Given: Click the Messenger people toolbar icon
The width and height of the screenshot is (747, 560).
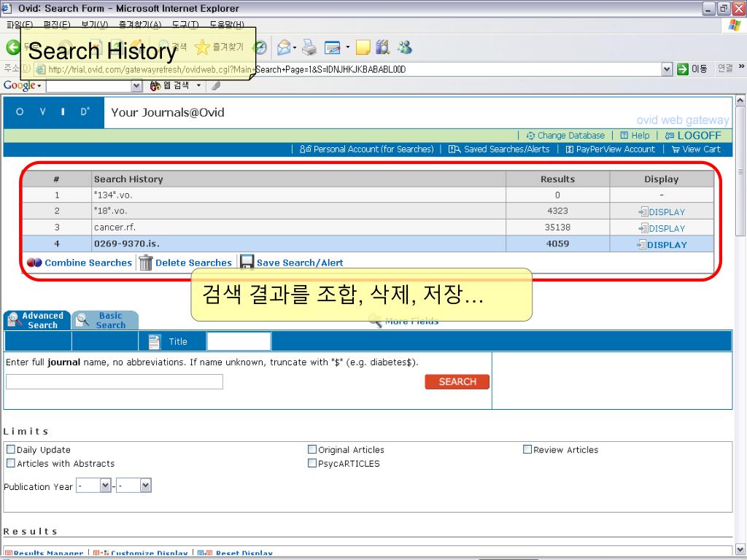Looking at the screenshot, I should 405,47.
